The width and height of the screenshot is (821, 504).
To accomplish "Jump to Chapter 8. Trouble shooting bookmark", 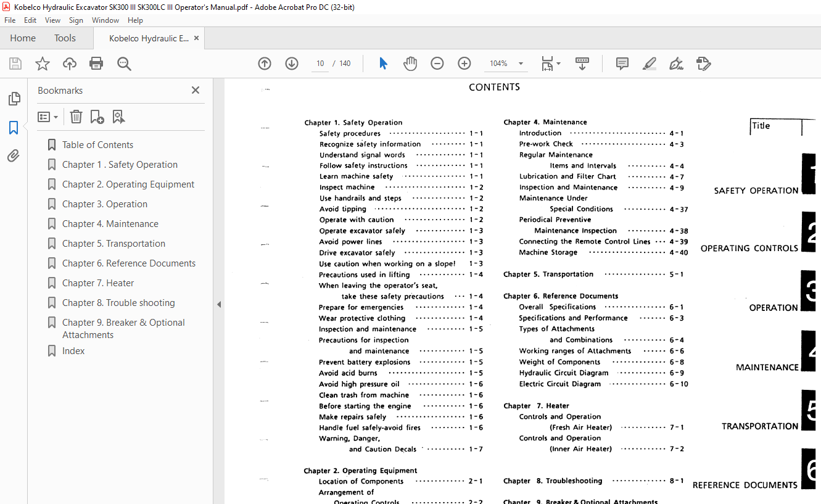I will coord(118,303).
